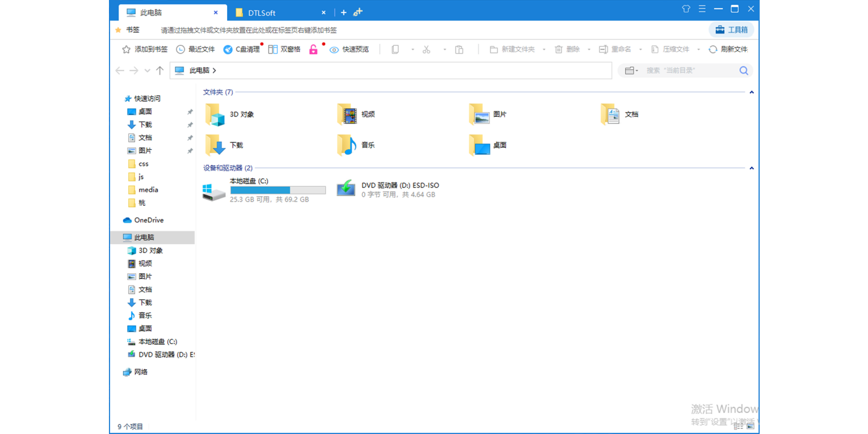Open 本地磁盘 (C:) in sidebar tree

click(152, 341)
